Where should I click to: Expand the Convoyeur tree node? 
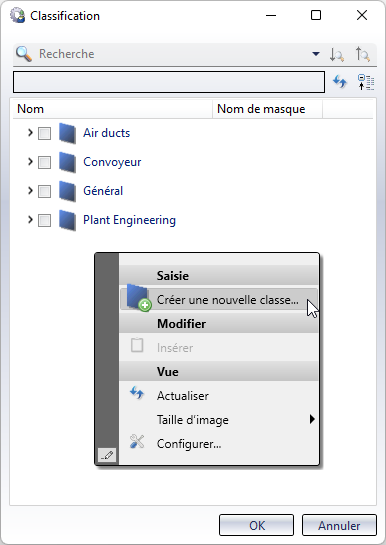pyautogui.click(x=30, y=162)
